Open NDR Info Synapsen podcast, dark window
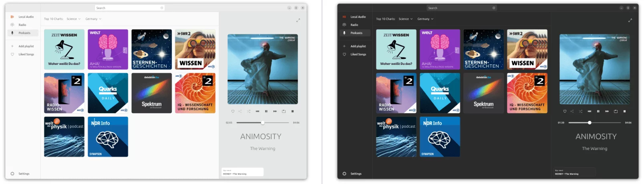 tap(440, 137)
